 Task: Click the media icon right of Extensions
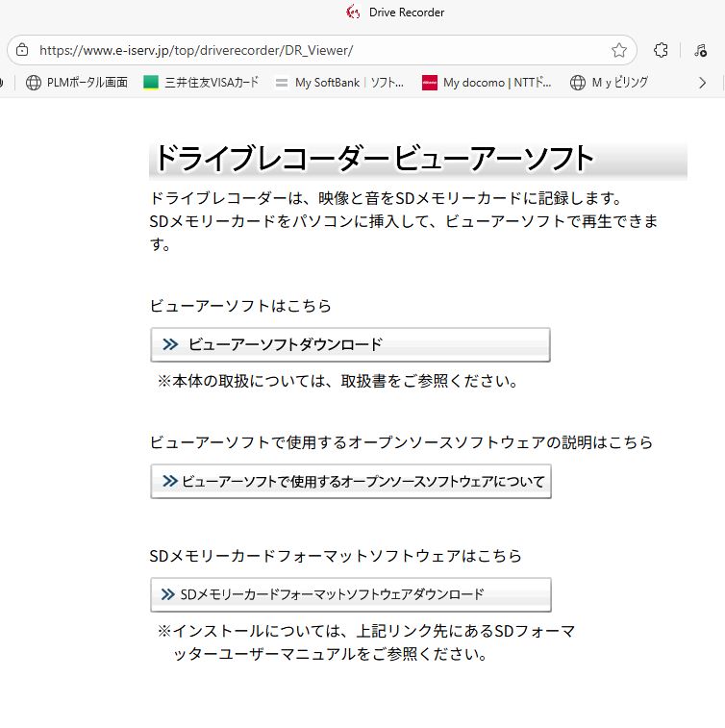tap(700, 50)
